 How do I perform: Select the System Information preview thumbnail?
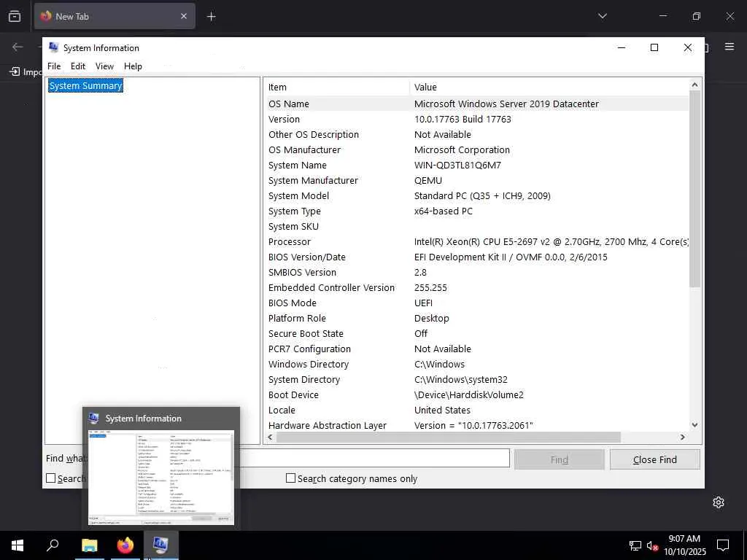click(161, 478)
